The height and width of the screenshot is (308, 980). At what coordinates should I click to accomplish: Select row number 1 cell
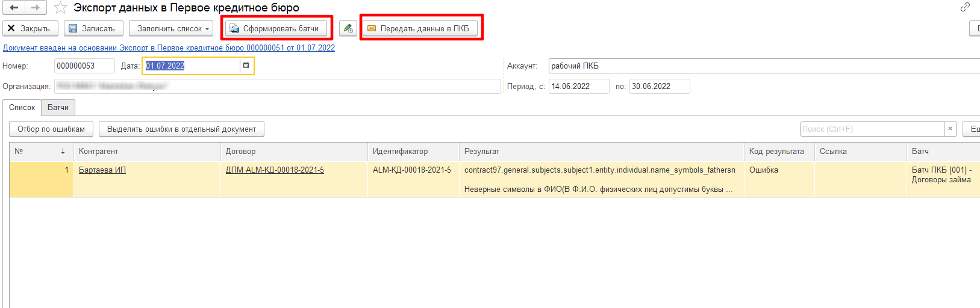tap(42, 179)
